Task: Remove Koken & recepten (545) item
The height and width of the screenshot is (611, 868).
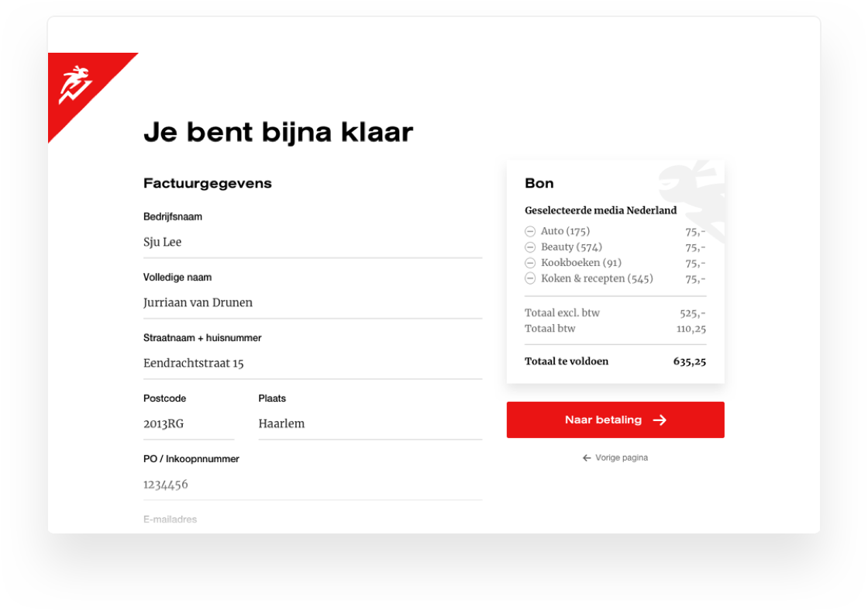Action: [530, 278]
